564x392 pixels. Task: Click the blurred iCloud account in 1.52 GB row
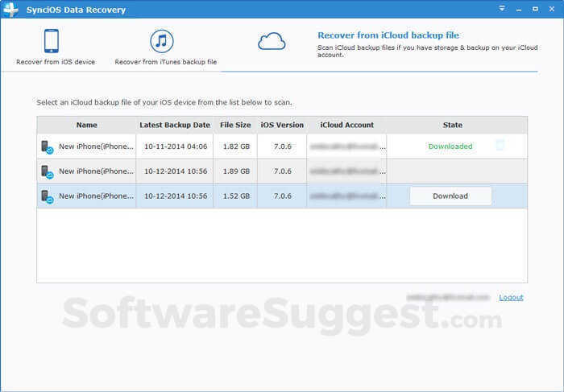pos(347,196)
